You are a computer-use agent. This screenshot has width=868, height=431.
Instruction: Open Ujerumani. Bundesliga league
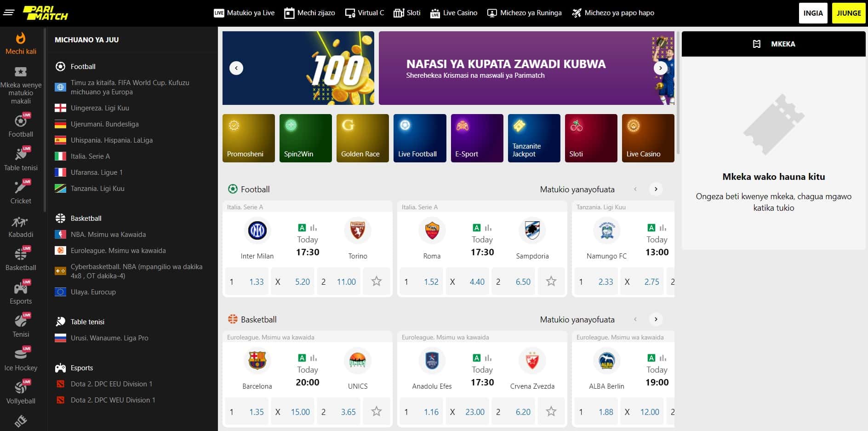(104, 124)
